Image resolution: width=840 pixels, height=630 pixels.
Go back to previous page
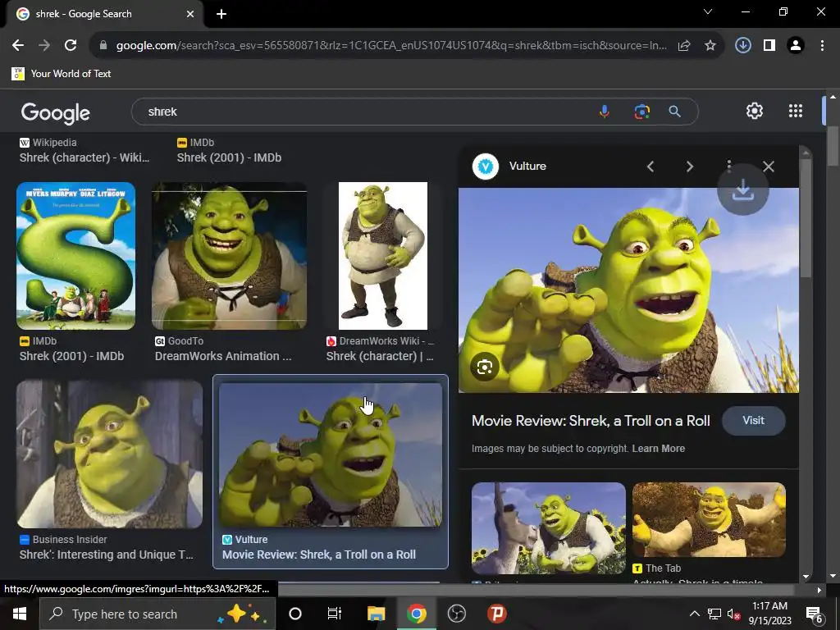[18, 46]
